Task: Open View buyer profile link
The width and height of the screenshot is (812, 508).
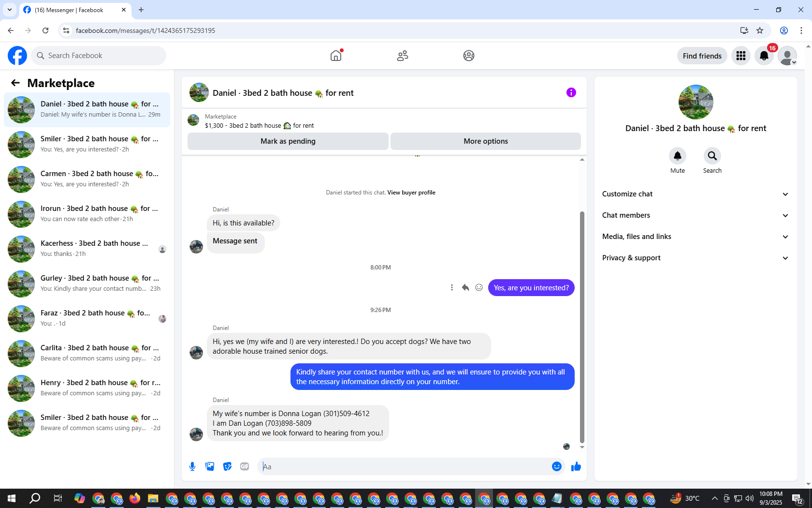Action: (x=411, y=193)
